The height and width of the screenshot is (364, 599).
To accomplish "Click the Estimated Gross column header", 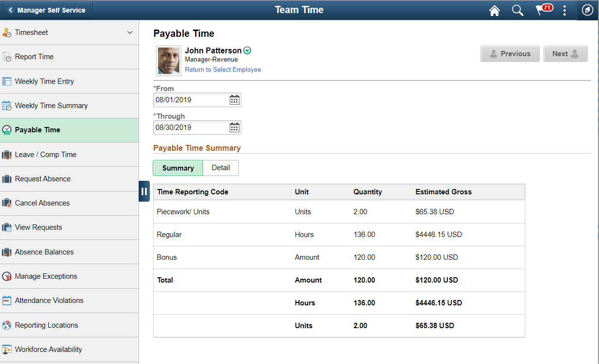I will [x=443, y=192].
